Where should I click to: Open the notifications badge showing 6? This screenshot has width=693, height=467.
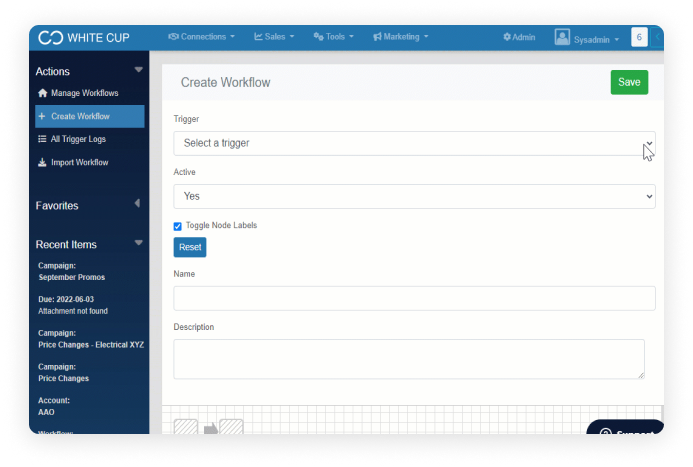[x=639, y=37]
